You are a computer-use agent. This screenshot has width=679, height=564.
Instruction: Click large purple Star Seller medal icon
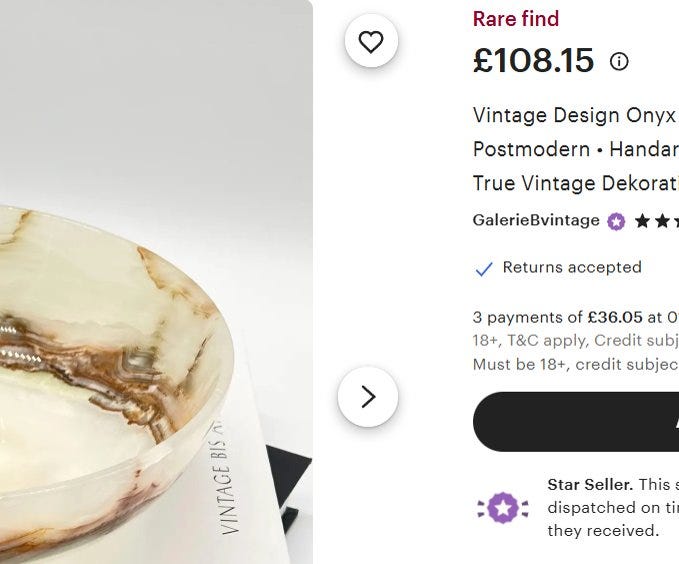pos(503,507)
